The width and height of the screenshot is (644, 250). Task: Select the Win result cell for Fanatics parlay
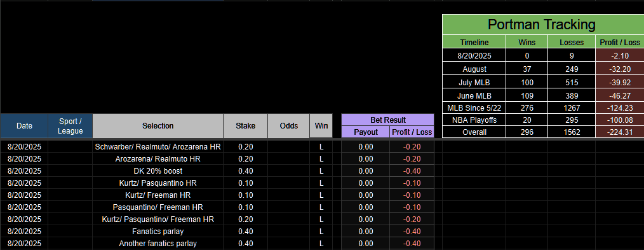pos(321,232)
